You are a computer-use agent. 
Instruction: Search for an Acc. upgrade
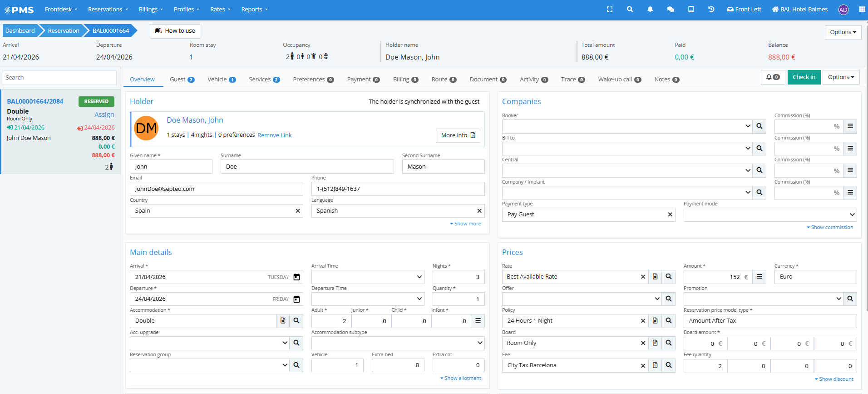[296, 343]
